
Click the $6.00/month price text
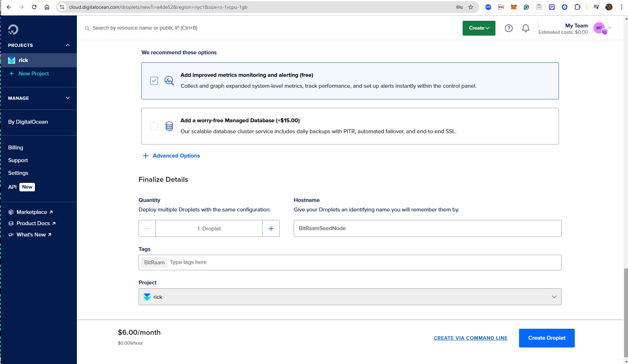[139, 332]
